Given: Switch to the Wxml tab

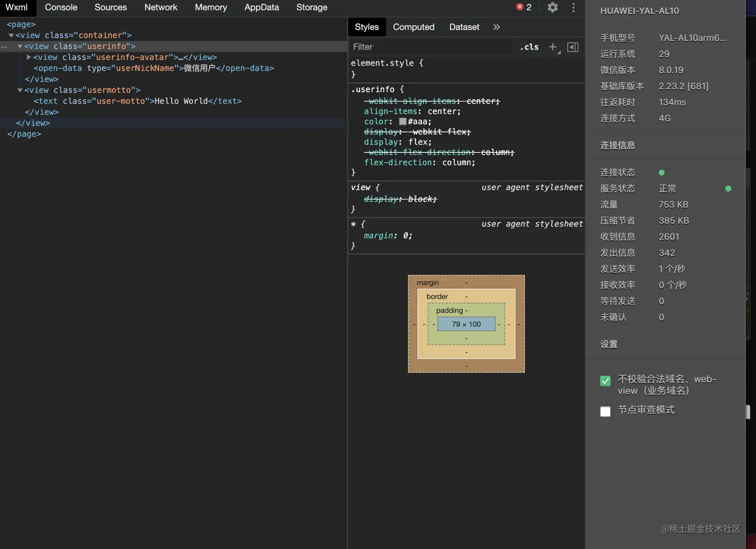Looking at the screenshot, I should coord(16,7).
